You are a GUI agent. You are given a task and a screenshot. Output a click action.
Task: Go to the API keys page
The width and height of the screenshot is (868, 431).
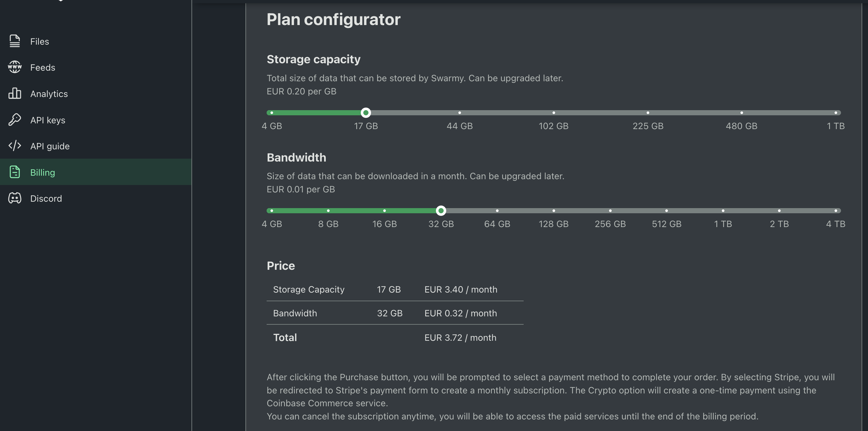48,120
